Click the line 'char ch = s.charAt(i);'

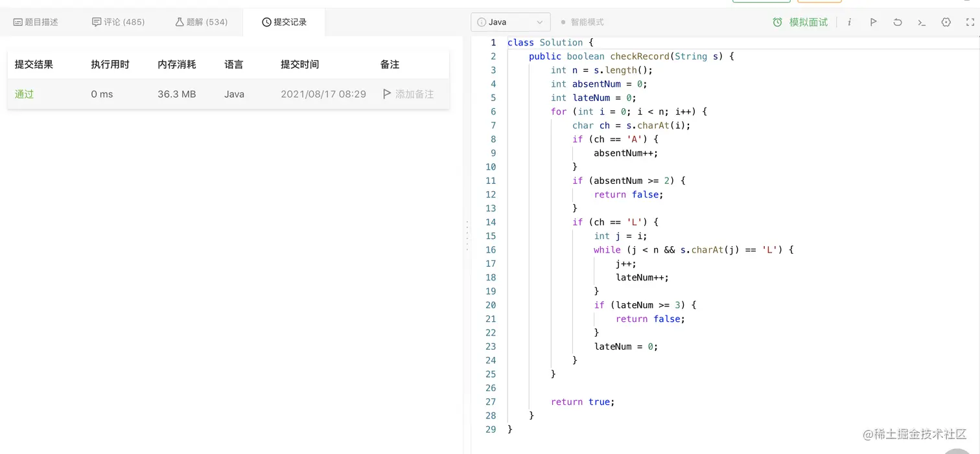631,126
